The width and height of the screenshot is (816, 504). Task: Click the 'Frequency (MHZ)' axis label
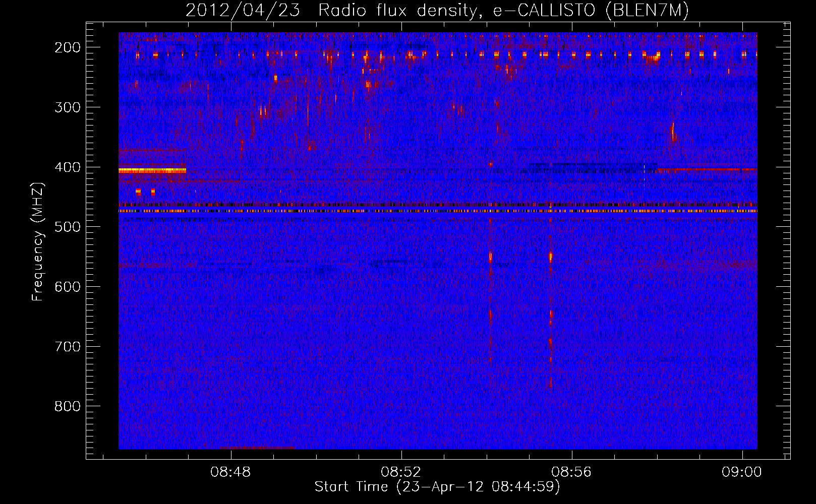pyautogui.click(x=38, y=241)
